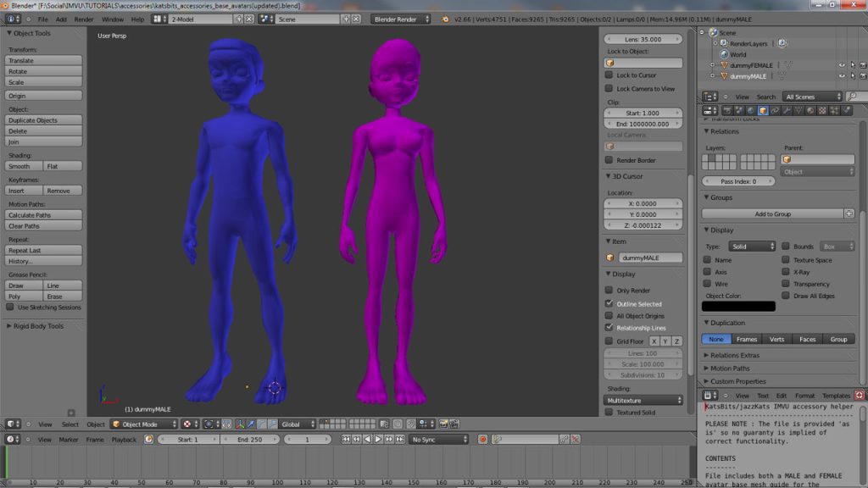This screenshot has width=868, height=488.
Task: Click the OpenGL render icon in viewport header
Action: point(443,424)
